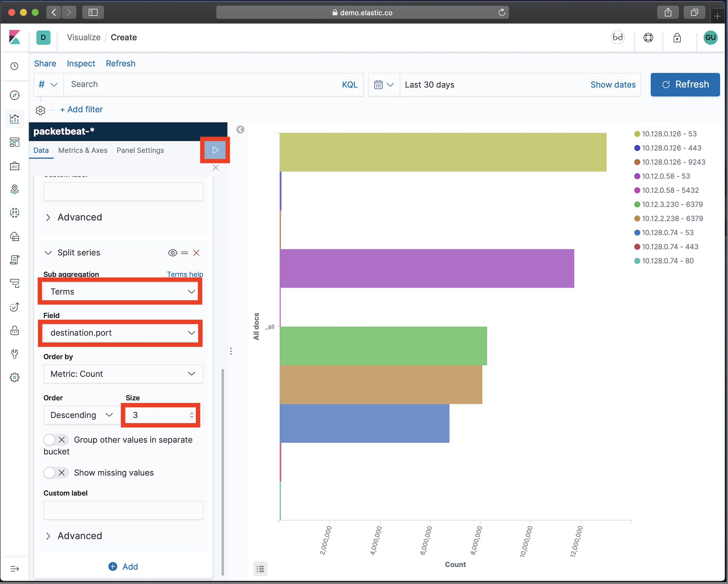Enable Show missing values switch
This screenshot has width=728, height=584.
point(56,473)
